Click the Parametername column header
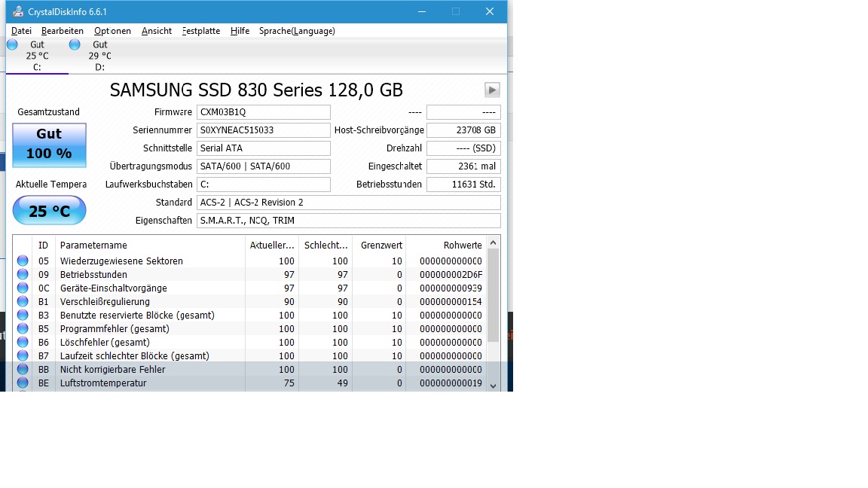 pyautogui.click(x=150, y=245)
